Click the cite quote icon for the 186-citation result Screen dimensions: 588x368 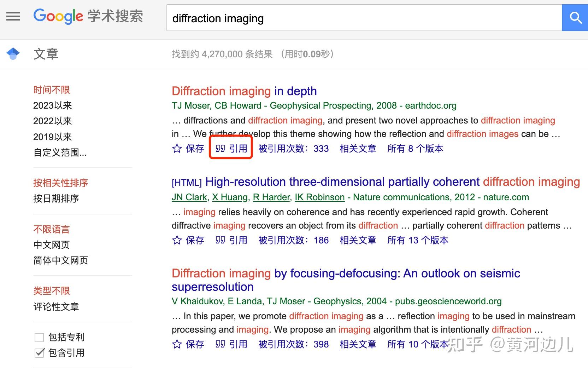pyautogui.click(x=220, y=240)
